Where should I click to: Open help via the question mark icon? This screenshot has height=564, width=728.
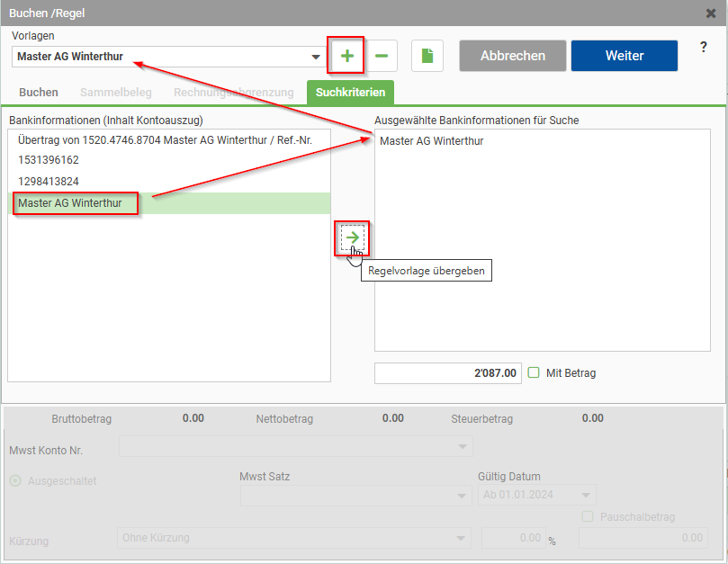pyautogui.click(x=704, y=48)
